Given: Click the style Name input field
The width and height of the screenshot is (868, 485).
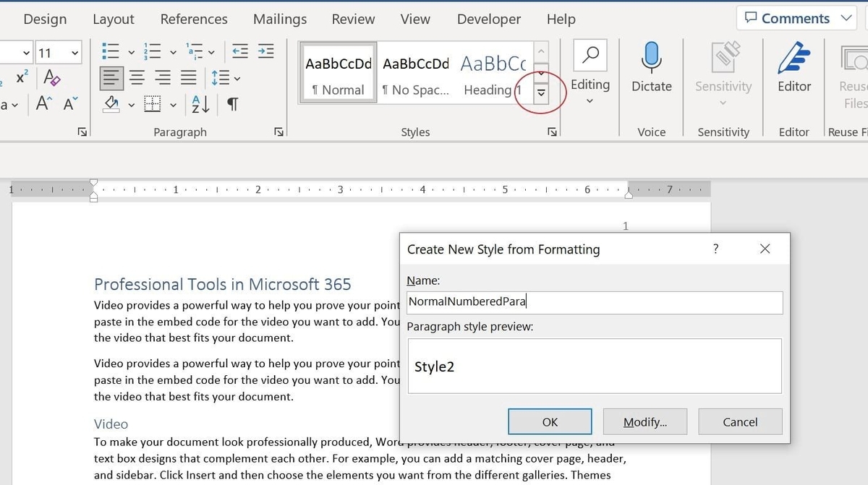Looking at the screenshot, I should pos(595,301).
